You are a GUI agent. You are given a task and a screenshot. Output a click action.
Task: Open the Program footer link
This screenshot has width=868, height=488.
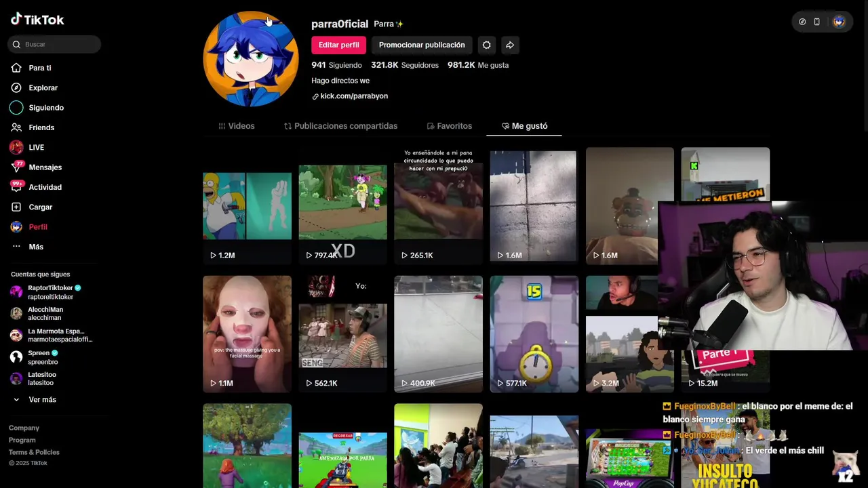tap(22, 440)
